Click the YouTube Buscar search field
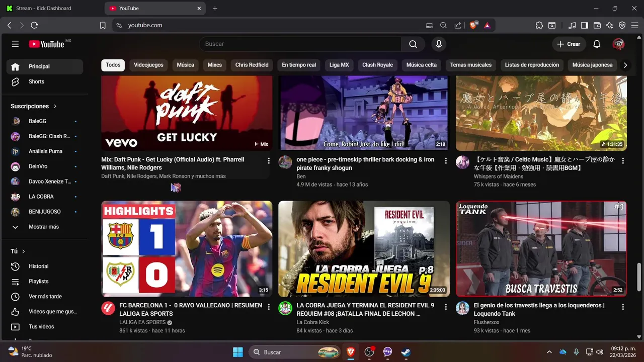The width and height of the screenshot is (644, 362). pos(300,44)
